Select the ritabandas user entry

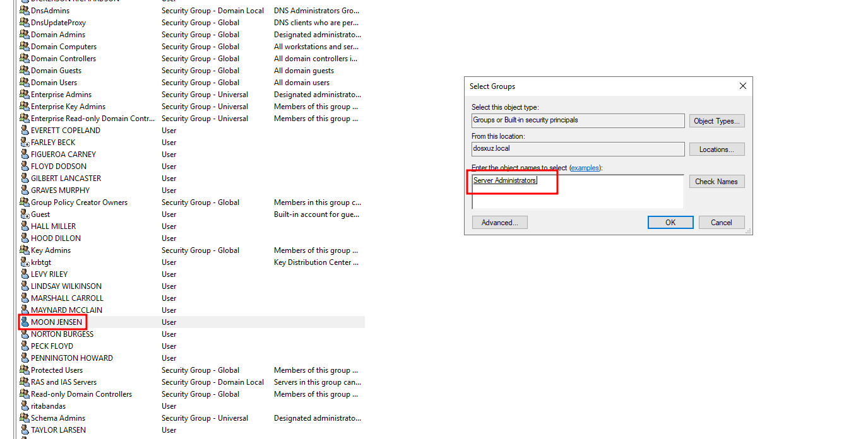(48, 406)
